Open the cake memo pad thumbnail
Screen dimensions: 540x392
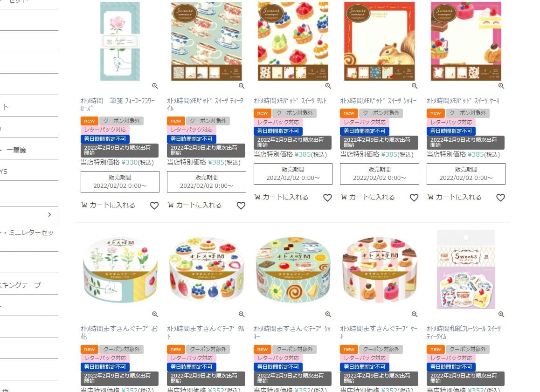[x=466, y=41]
